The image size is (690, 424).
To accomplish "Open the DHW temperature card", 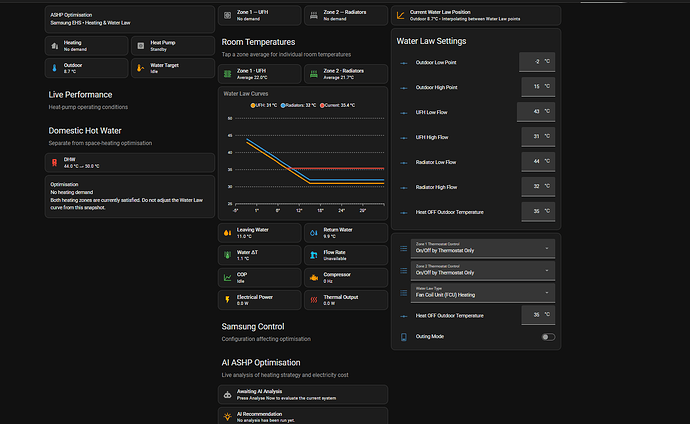I will 130,163.
